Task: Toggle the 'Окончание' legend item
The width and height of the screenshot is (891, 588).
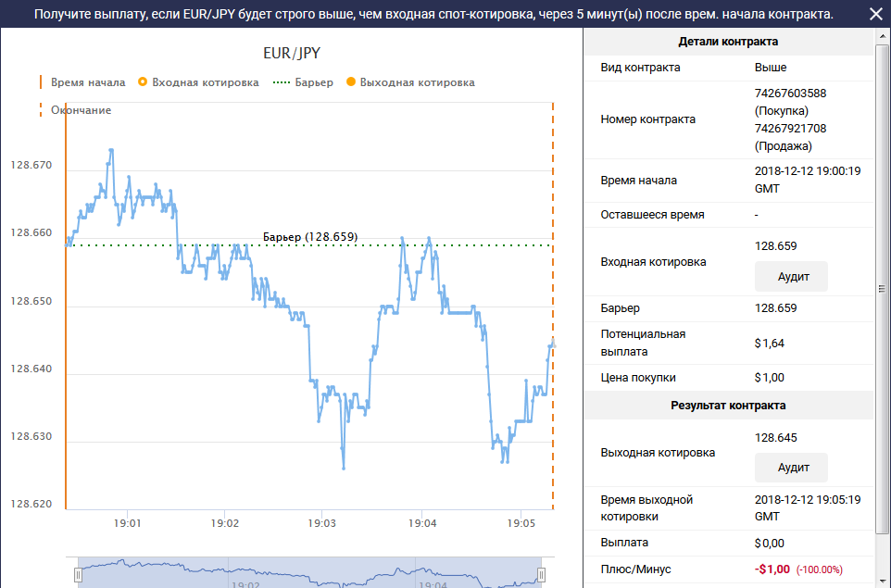Action: click(x=81, y=110)
